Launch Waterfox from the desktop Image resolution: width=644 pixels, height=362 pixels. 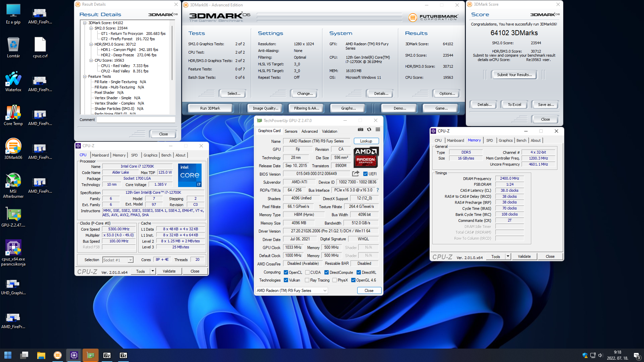(13, 81)
